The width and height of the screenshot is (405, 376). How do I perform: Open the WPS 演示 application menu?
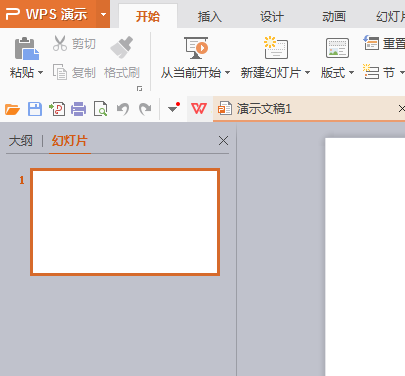tap(48, 14)
